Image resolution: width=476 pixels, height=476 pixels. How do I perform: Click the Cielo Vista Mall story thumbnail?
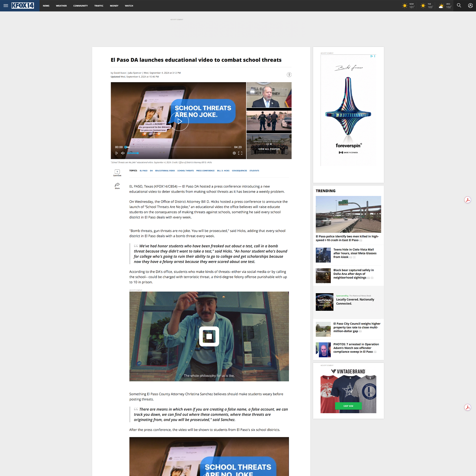(323, 255)
